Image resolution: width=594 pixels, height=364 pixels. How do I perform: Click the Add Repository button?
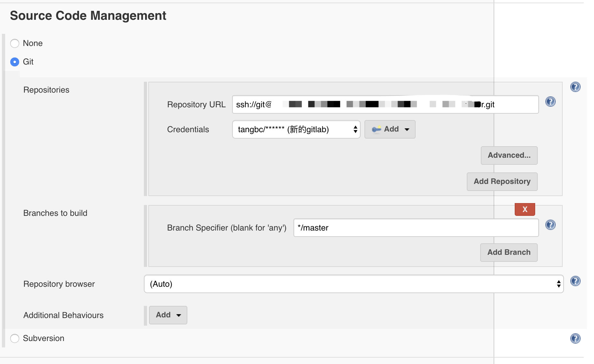tap(502, 182)
